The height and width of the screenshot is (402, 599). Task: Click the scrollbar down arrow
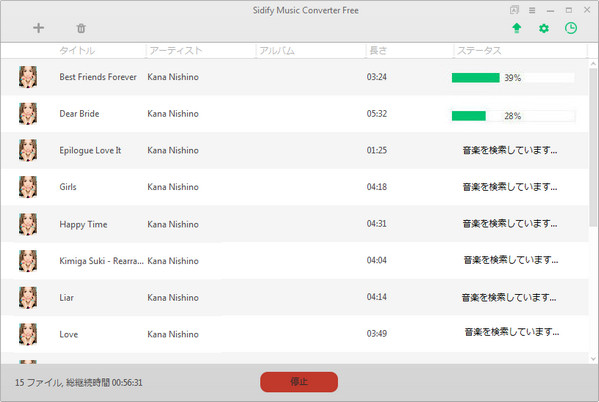pyautogui.click(x=593, y=358)
